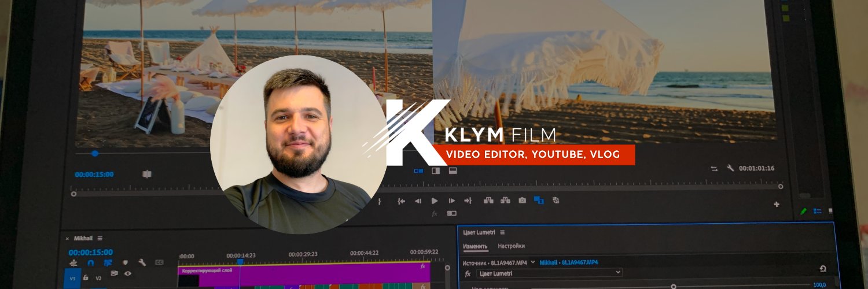Click the blue playhead on the reference scrubber
This screenshot has height=289, width=868.
pos(95,153)
